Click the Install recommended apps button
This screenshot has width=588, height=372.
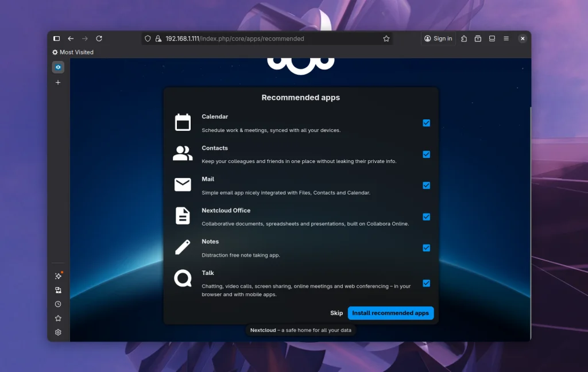point(390,313)
